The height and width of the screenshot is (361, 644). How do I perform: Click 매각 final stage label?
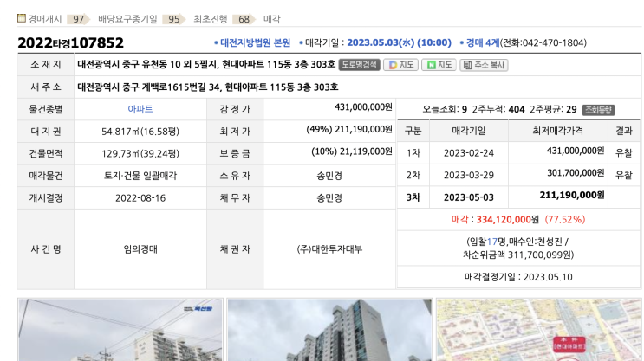(272, 19)
